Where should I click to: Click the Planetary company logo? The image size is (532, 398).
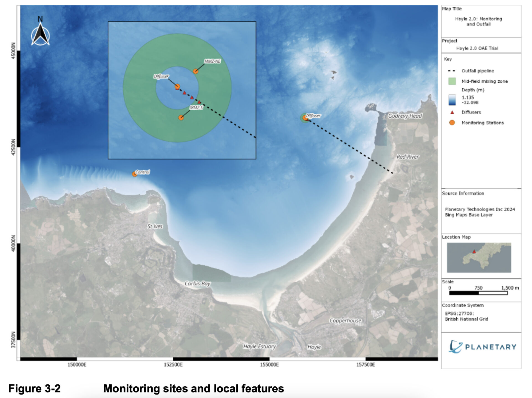482,347
